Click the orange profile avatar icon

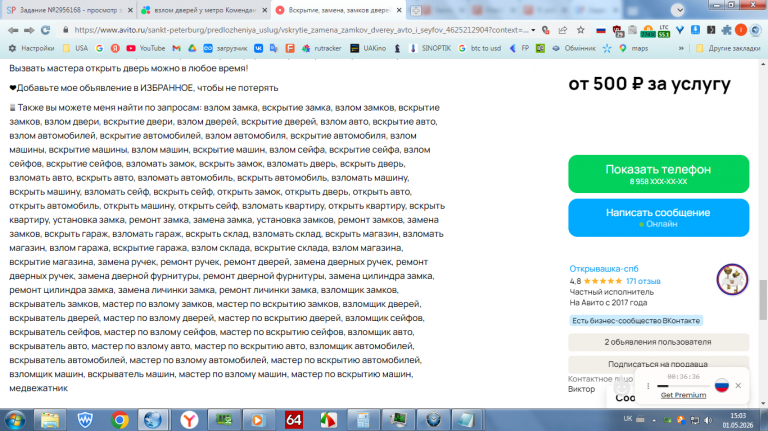741,30
